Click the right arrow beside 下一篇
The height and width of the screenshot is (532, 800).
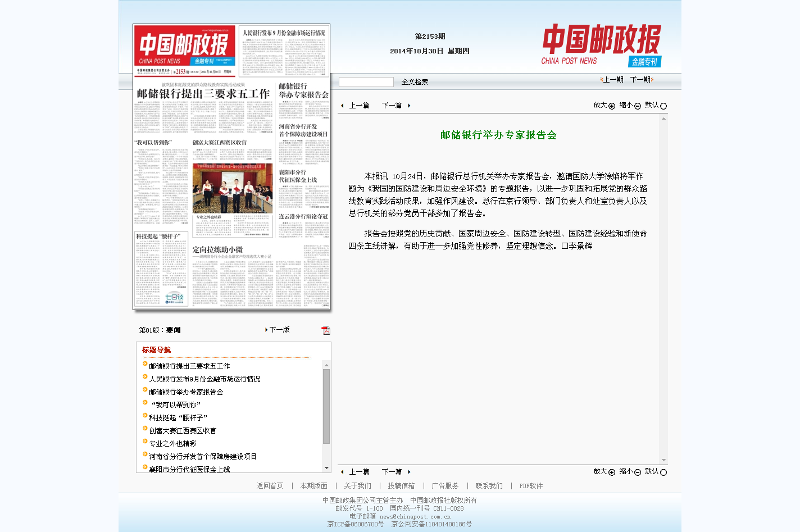click(409, 106)
